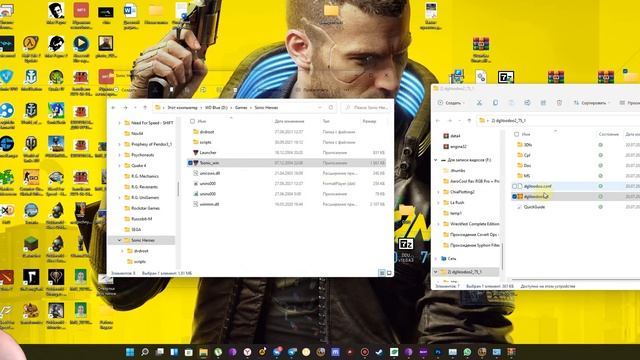
Task: Select unins000 FormatPlayer dat file
Action: point(287,183)
